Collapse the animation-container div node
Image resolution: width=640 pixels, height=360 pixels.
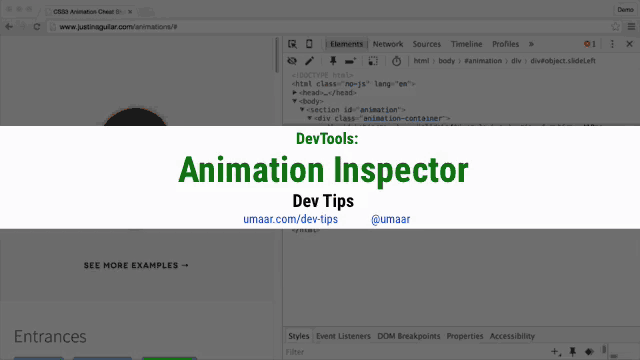coord(309,118)
